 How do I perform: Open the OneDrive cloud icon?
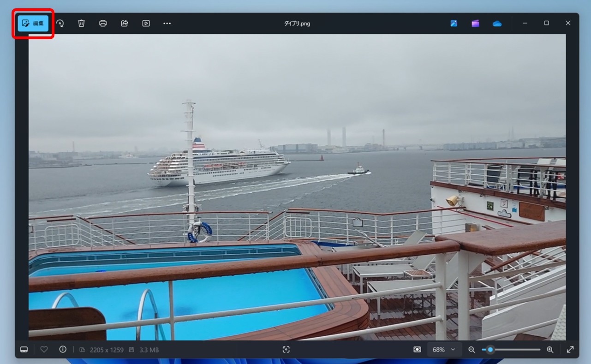497,23
